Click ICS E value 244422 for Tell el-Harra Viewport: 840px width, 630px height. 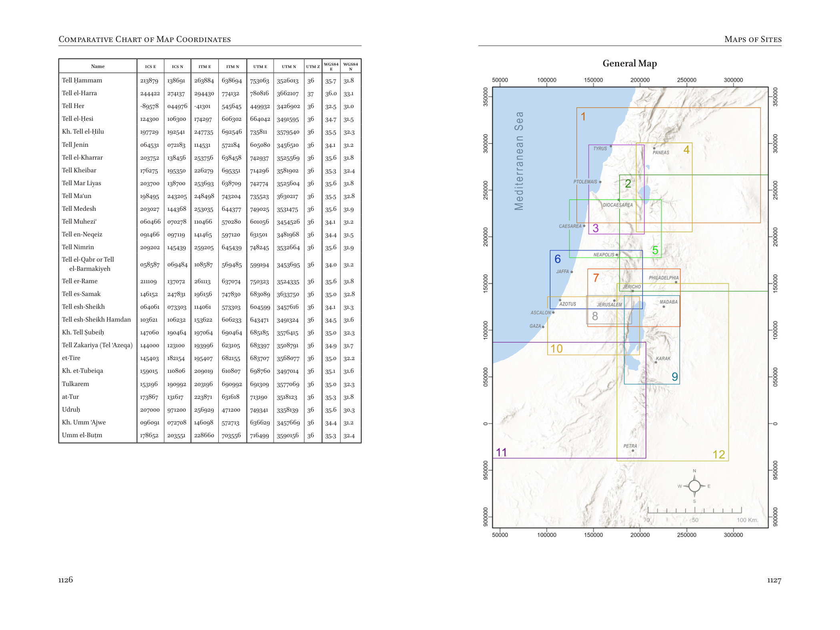click(x=150, y=94)
